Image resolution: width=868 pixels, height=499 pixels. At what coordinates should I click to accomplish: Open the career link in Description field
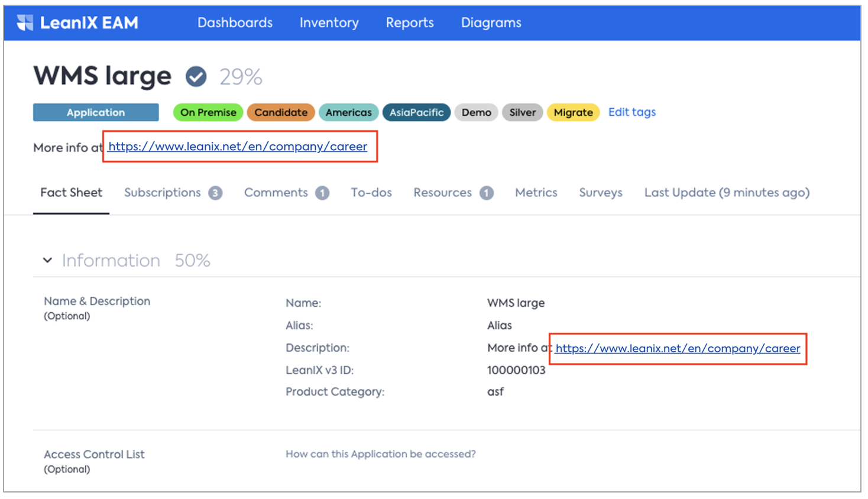678,348
